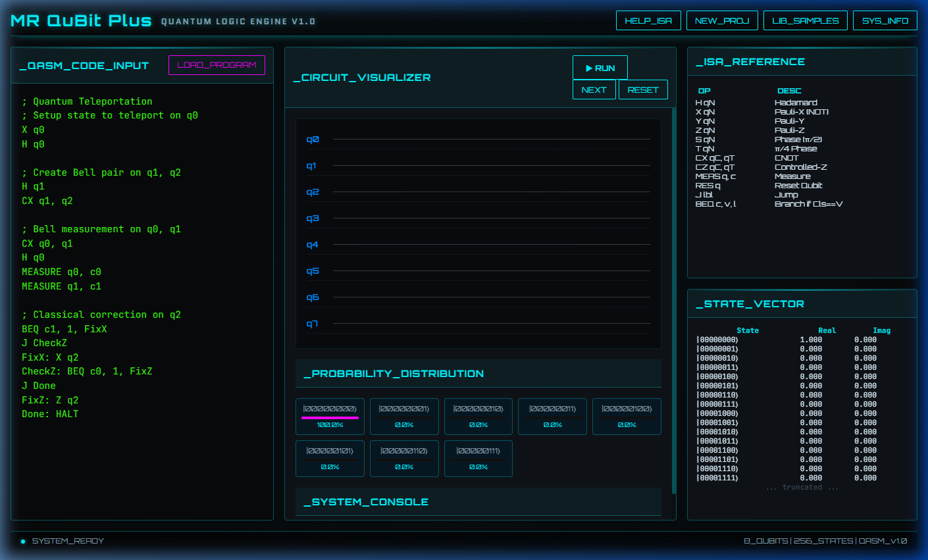Image resolution: width=928 pixels, height=560 pixels.
Task: Click the 'BEQ c, v, l' Branch reference row
Action: (802, 204)
